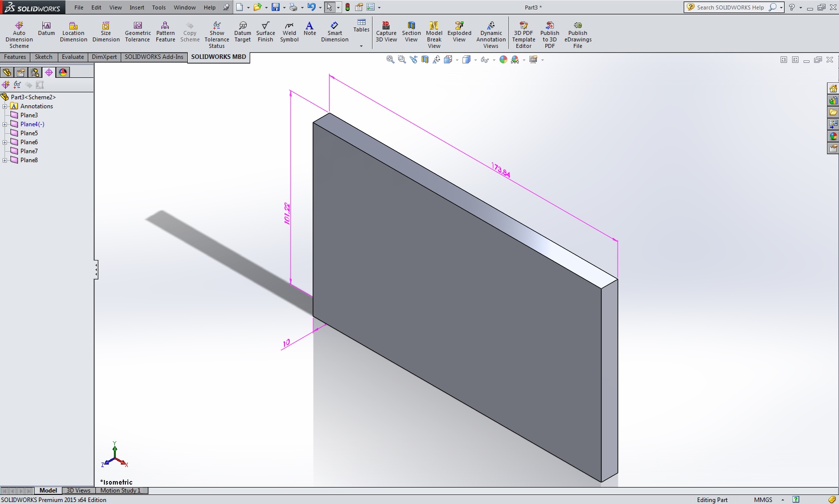Toggle Show Tolerance Status
The width and height of the screenshot is (839, 504).
(x=217, y=34)
